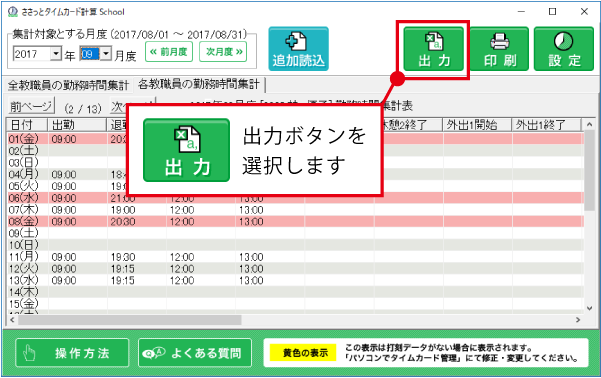Select the 01(金) date row
This screenshot has width=601, height=378.
(x=296, y=139)
